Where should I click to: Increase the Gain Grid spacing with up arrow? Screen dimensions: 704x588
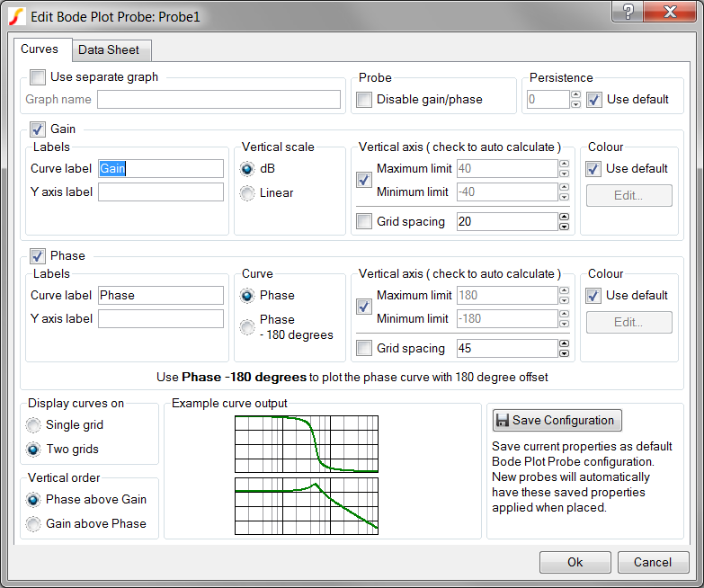(564, 217)
